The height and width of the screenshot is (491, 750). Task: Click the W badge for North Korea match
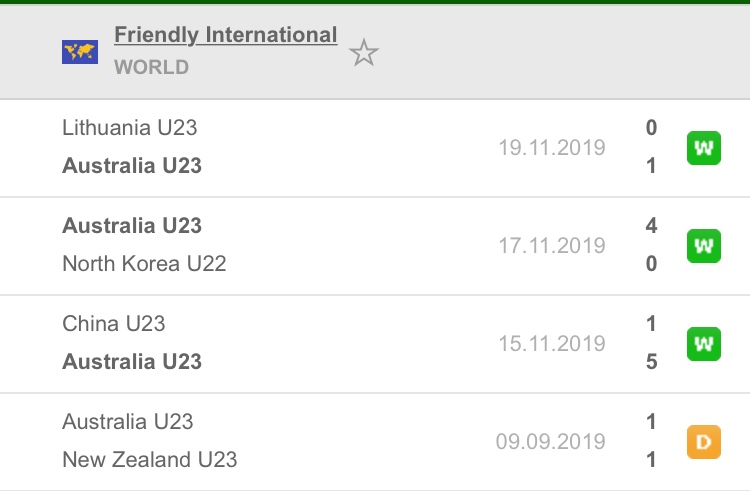[704, 246]
